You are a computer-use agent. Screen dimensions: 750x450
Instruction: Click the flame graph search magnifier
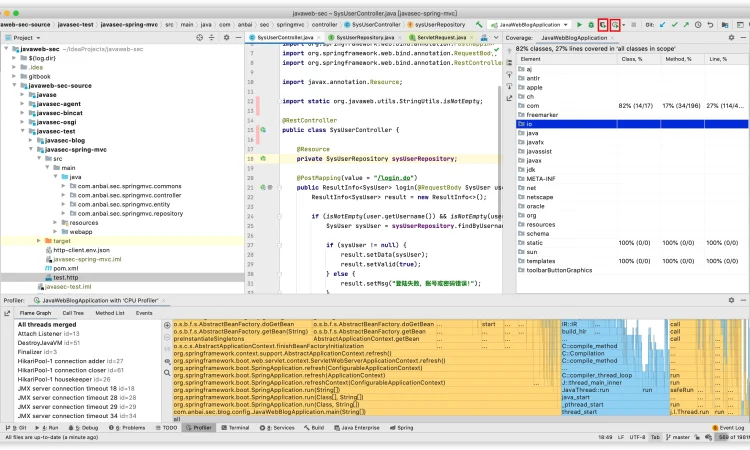tap(167, 373)
